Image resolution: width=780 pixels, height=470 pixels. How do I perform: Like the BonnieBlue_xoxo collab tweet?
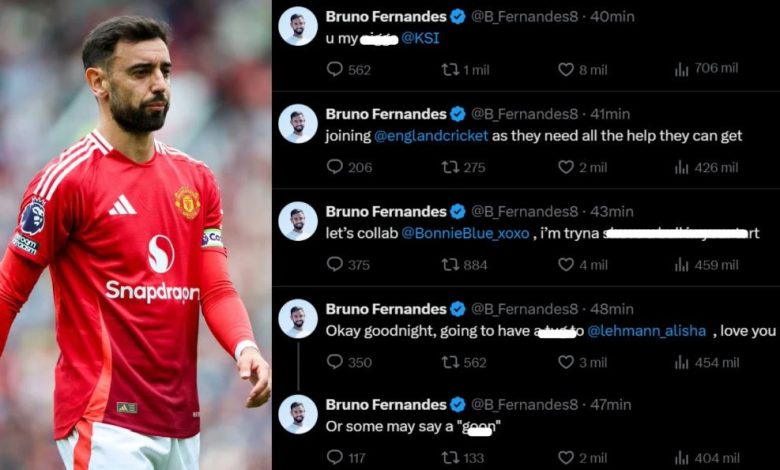(x=566, y=265)
